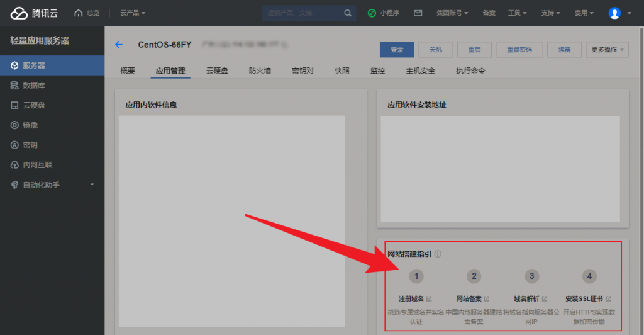Viewport: 644px width, 335px height.
Task: Click into the product search field
Action: pos(304,13)
